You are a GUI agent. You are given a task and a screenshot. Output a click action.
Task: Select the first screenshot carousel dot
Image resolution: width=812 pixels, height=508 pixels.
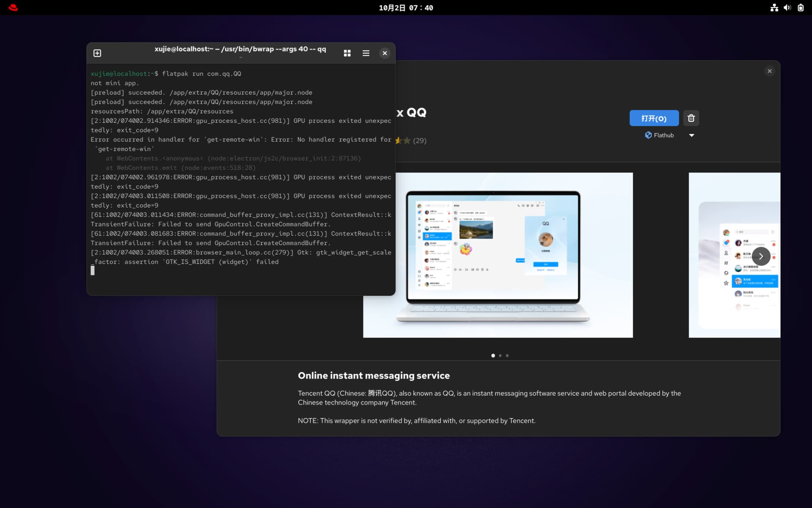(493, 356)
